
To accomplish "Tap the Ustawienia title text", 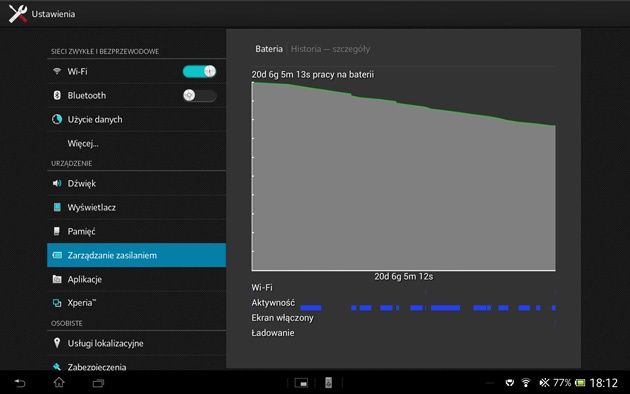I will (53, 14).
